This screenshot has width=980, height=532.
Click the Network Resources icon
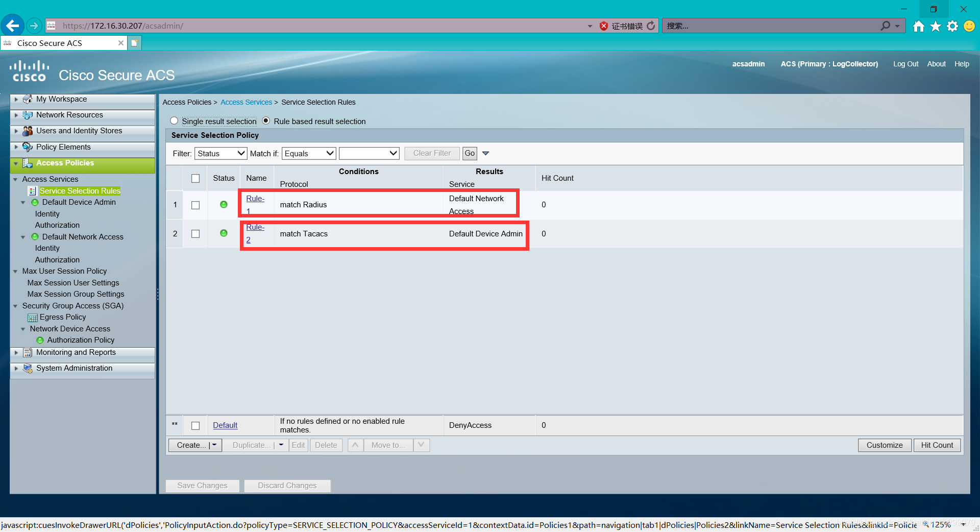[28, 115]
